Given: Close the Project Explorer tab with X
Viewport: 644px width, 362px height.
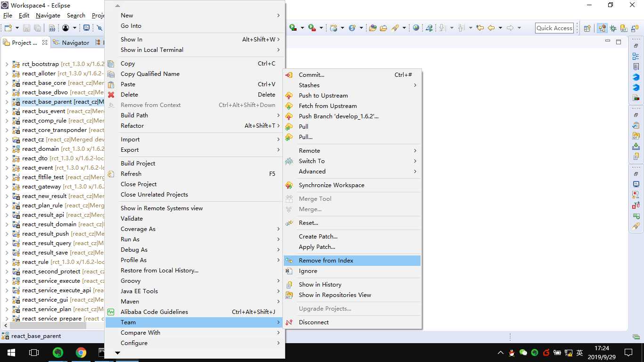Looking at the screenshot, I should (45, 42).
